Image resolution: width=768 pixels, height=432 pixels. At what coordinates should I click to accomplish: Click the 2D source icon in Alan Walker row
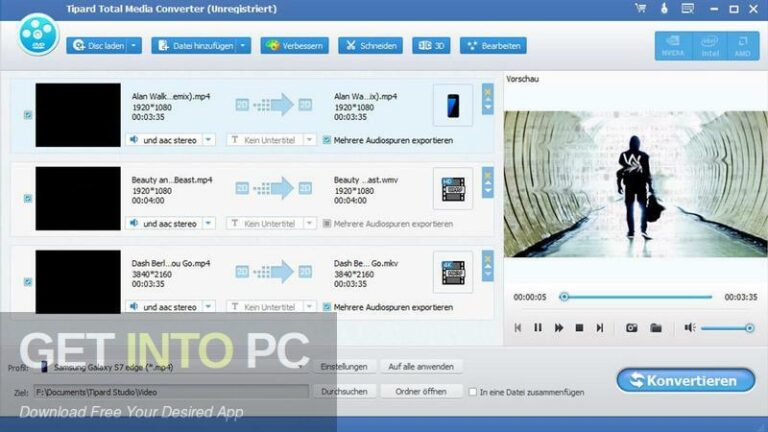pyautogui.click(x=242, y=105)
